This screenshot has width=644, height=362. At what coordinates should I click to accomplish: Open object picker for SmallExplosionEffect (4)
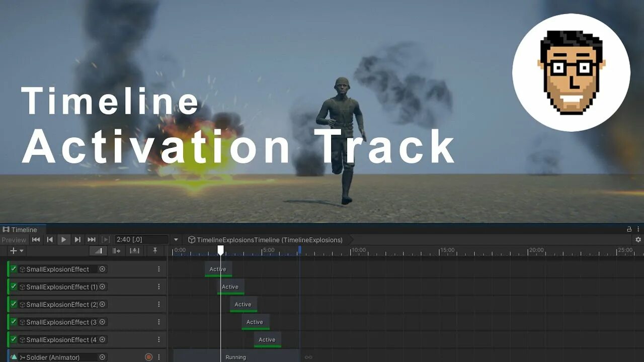pos(102,339)
